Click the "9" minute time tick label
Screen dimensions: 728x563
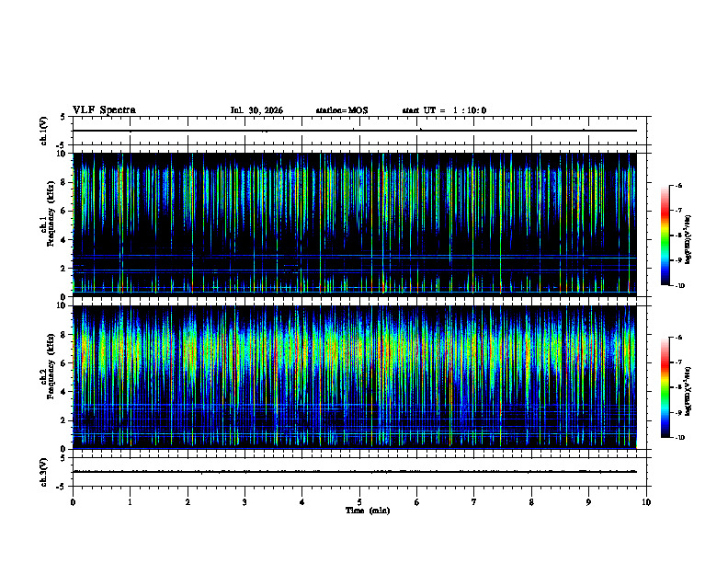[588, 502]
